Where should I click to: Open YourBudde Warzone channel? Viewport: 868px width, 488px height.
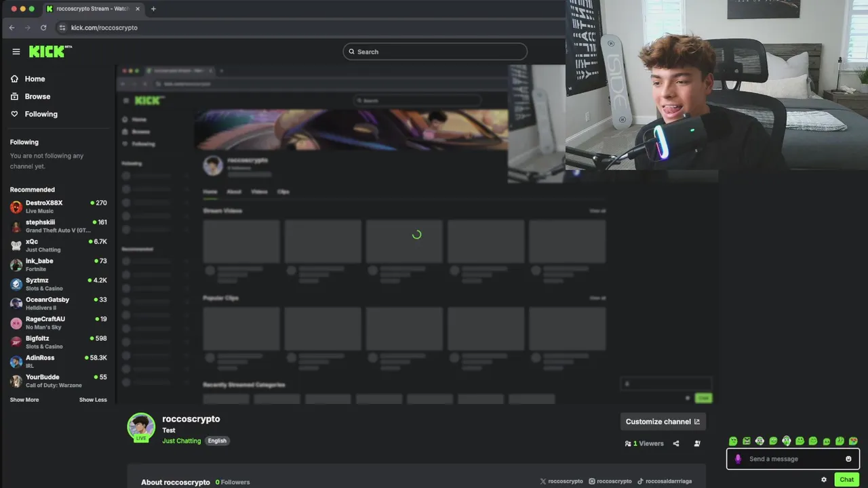click(x=58, y=381)
